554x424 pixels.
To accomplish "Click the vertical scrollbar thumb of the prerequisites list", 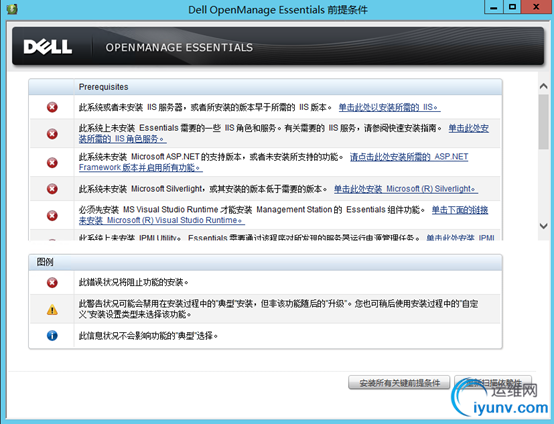I will tap(544, 122).
